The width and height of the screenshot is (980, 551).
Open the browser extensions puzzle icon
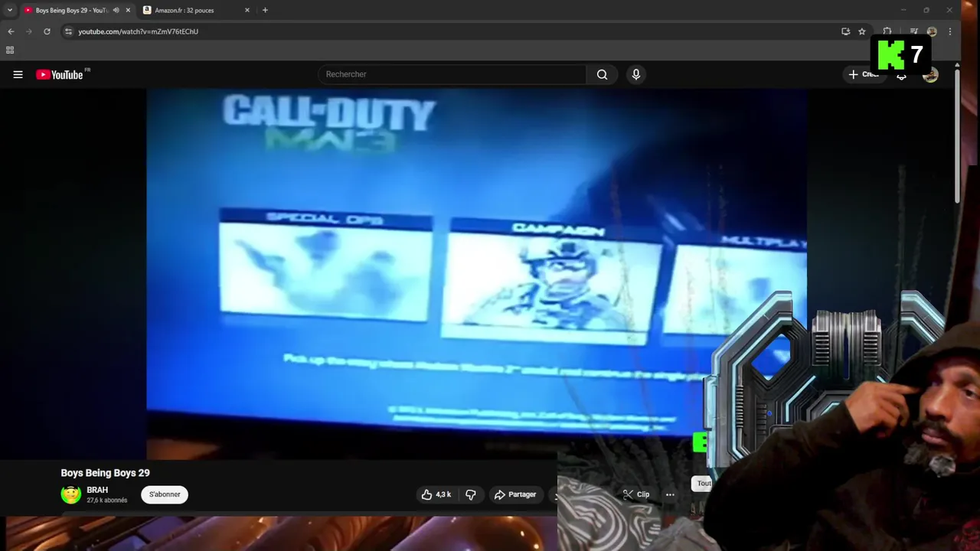[887, 31]
